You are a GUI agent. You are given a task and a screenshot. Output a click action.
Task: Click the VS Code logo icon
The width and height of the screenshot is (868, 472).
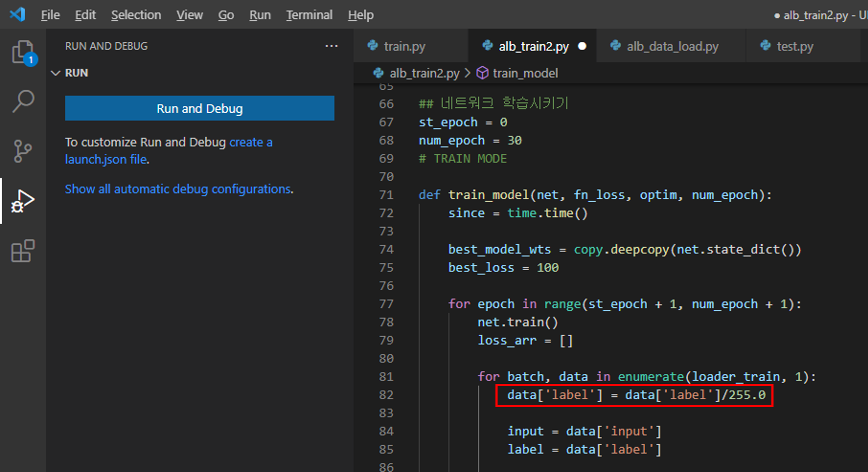coord(18,15)
